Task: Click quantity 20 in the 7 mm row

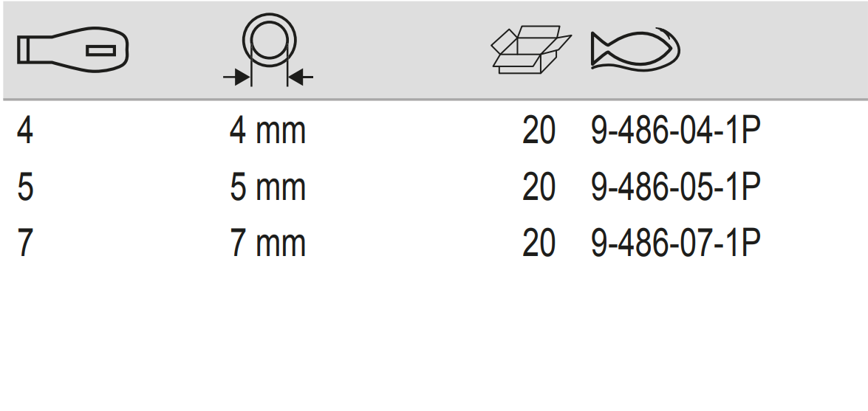Action: 539,244
